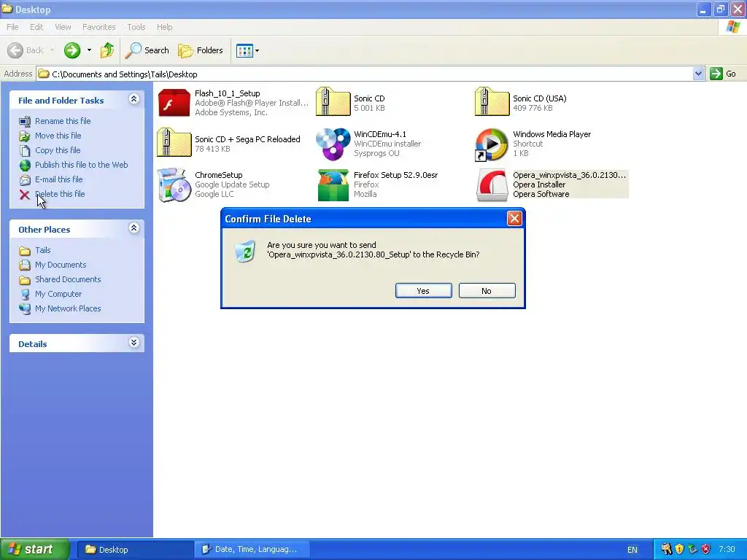Open the View menu
747x560 pixels.
[63, 27]
